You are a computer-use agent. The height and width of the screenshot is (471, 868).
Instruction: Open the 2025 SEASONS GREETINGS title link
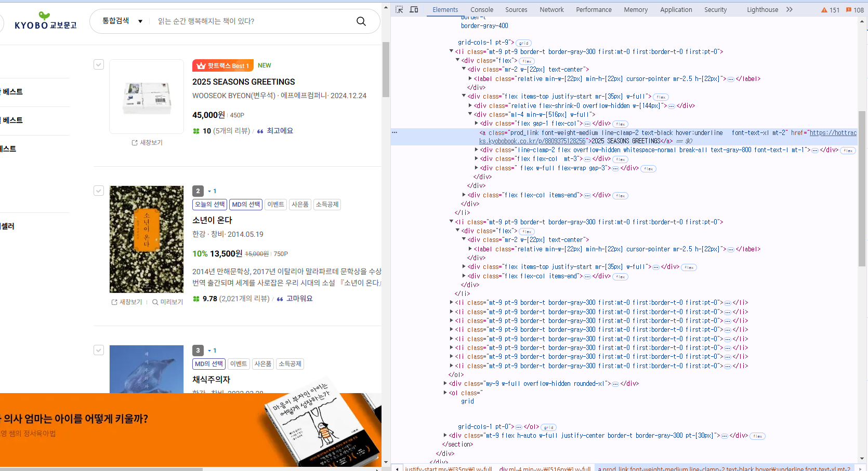click(x=243, y=82)
